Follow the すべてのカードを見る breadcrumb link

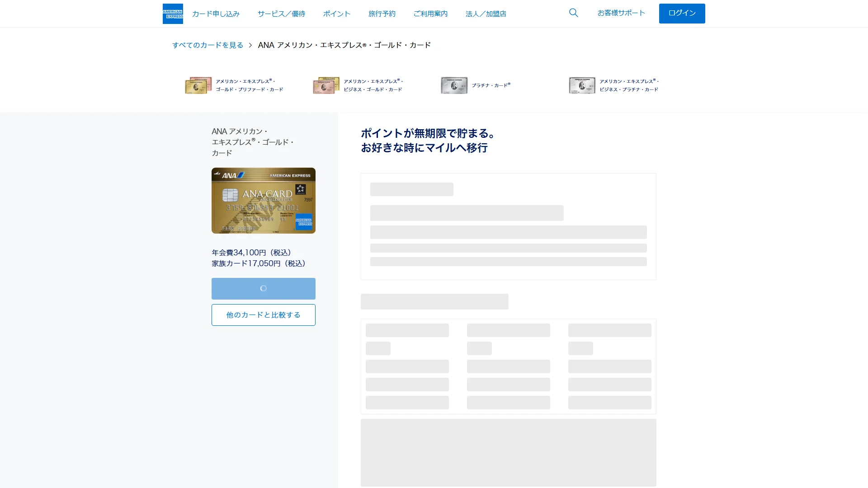208,45
